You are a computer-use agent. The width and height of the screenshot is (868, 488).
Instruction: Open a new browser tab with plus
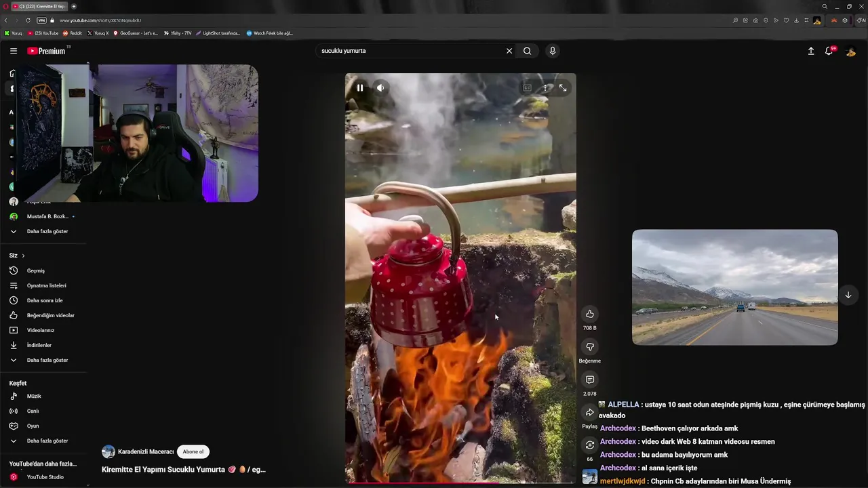pyautogui.click(x=74, y=6)
